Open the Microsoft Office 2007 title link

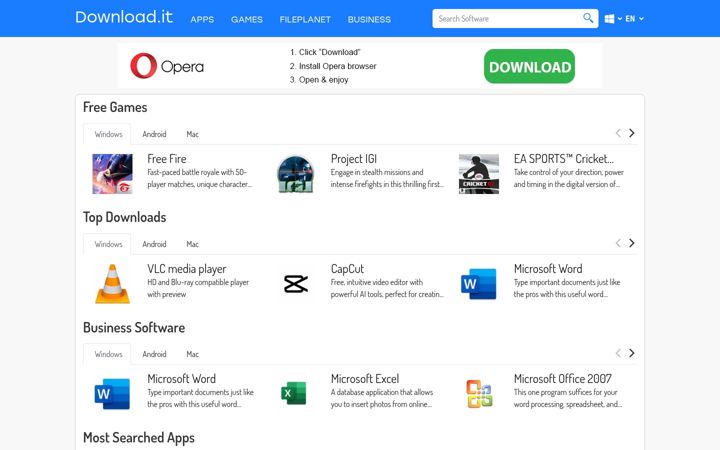pyautogui.click(x=562, y=379)
